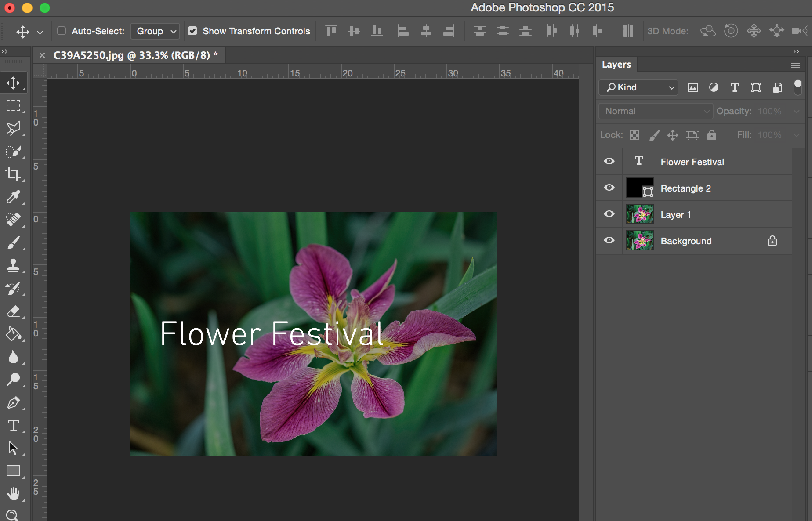
Task: Uncheck Show Transform Controls
Action: coord(192,31)
